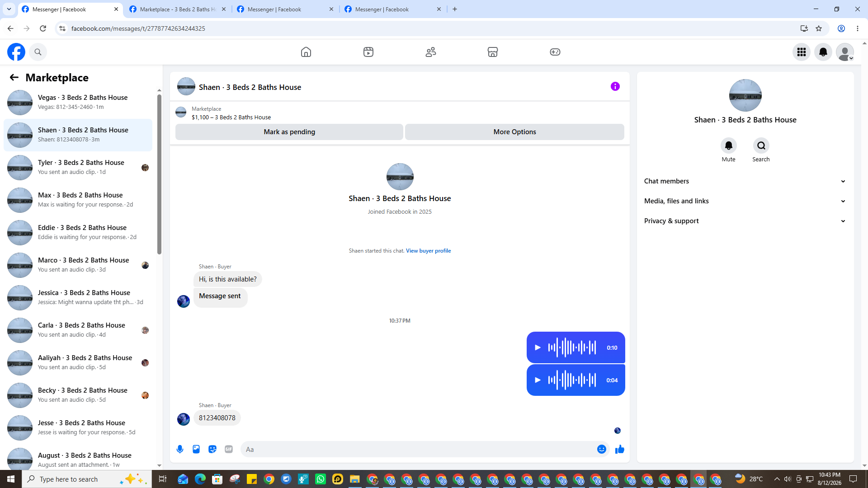Open the tab search dropdown arrow
This screenshot has height=488, width=868.
pyautogui.click(x=9, y=9)
